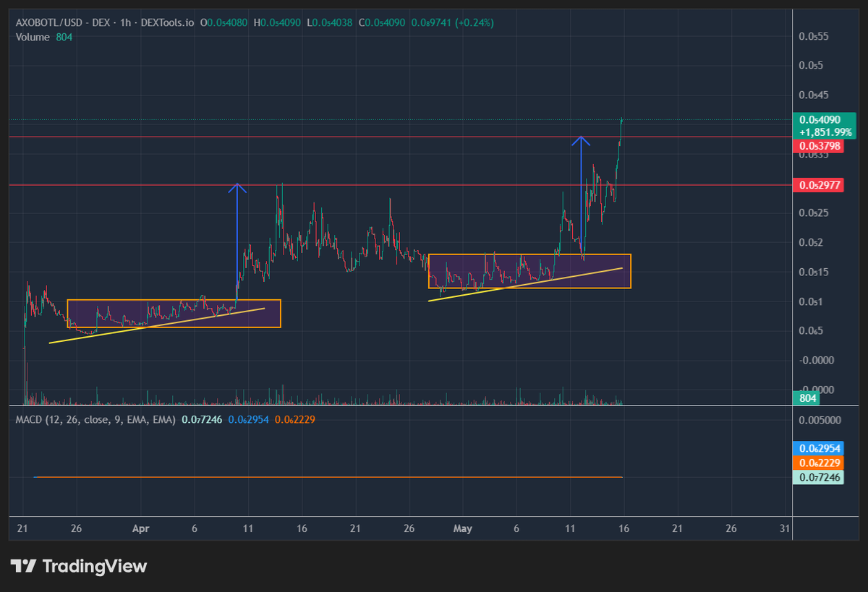Screen dimensions: 868x592
Task: Click the red 0.0₅3798 price level tag
Action: tap(820, 147)
